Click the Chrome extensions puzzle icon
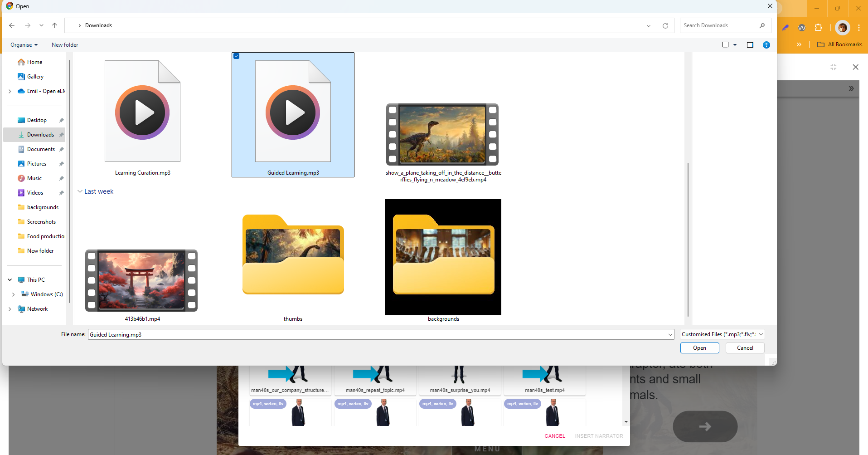The height and width of the screenshot is (455, 868). point(818,28)
